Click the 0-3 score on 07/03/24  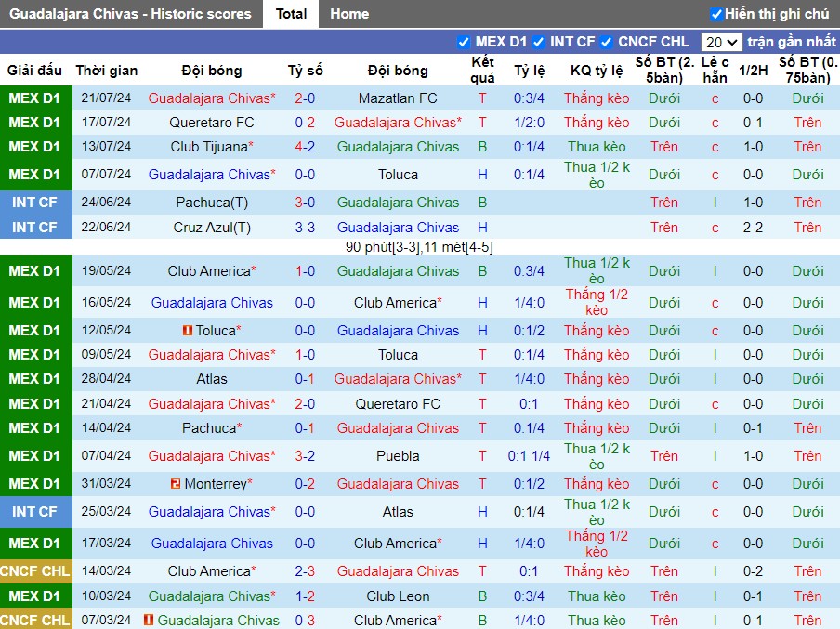[x=305, y=621]
